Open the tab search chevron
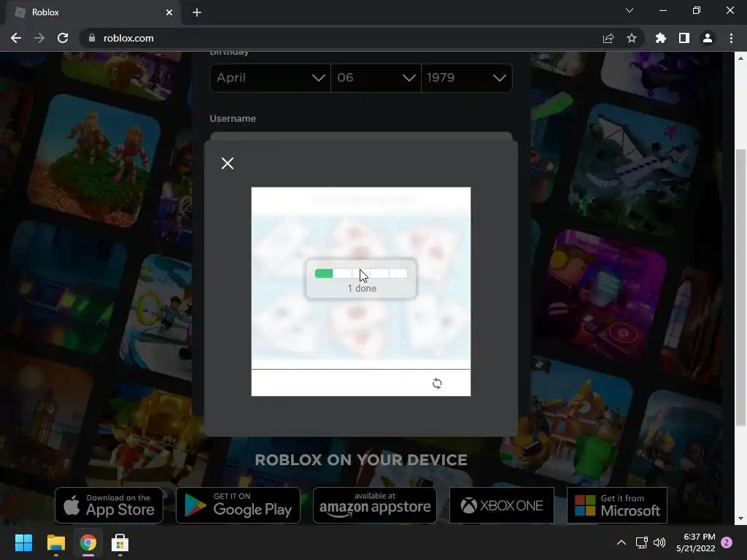This screenshot has height=560, width=747. coord(630,10)
